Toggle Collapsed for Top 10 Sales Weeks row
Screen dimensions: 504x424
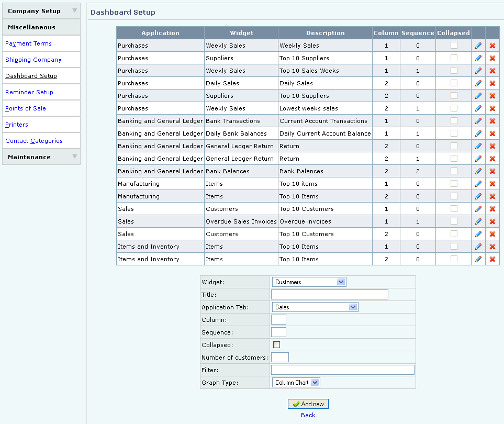[454, 70]
